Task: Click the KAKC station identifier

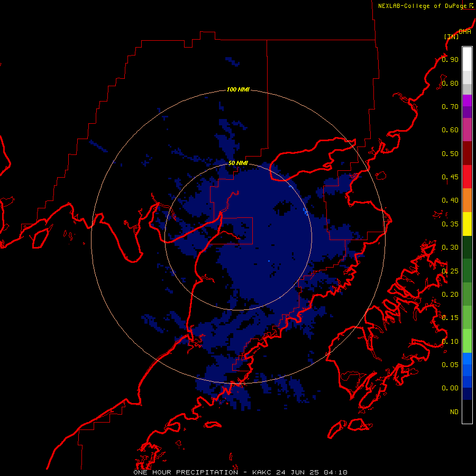Action: tap(262, 472)
